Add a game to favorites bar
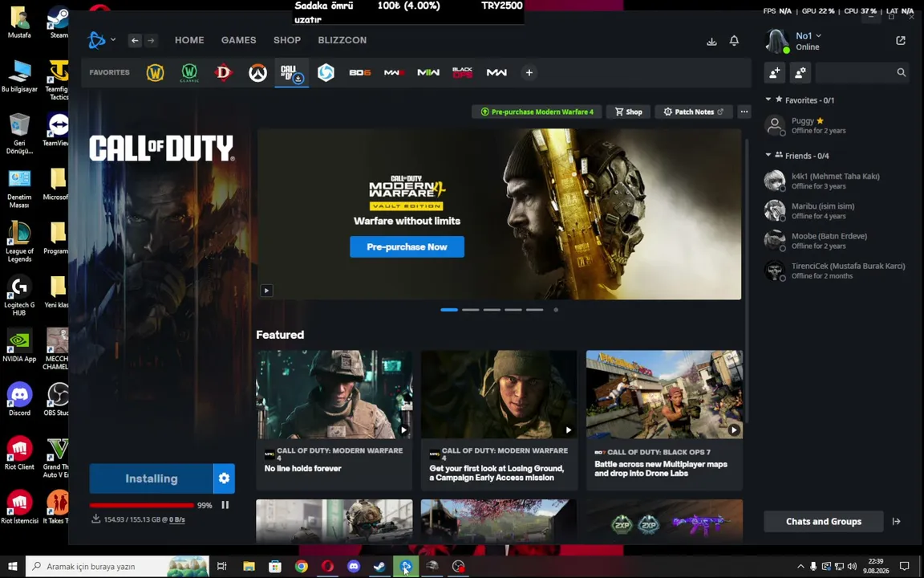 [529, 72]
